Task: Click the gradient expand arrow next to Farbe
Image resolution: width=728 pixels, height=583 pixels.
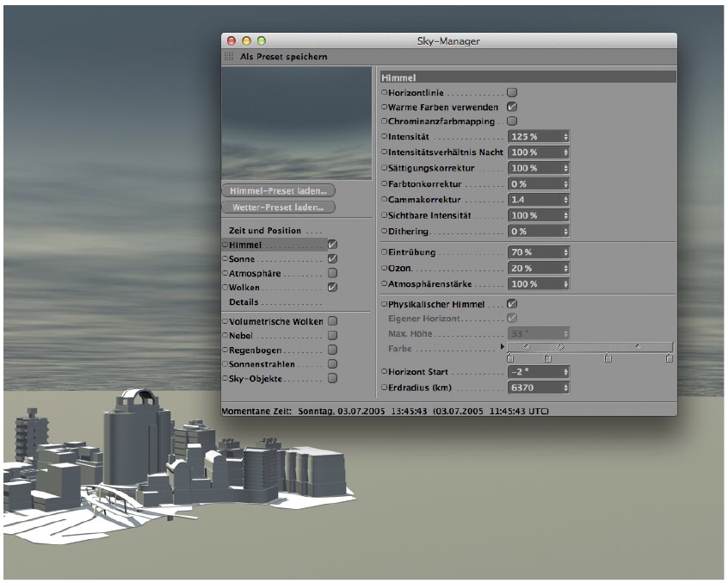Action: point(503,347)
